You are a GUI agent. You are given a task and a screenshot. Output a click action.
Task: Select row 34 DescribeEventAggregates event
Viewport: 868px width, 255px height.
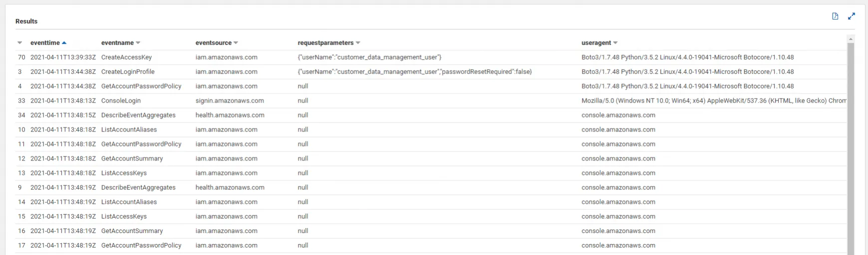click(431, 115)
